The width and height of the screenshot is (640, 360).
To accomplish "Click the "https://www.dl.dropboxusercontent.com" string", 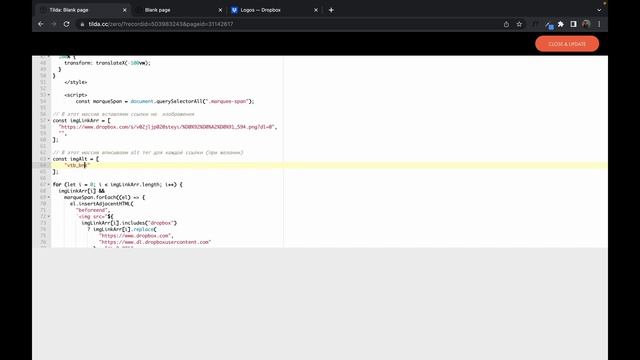I will [x=155, y=242].
